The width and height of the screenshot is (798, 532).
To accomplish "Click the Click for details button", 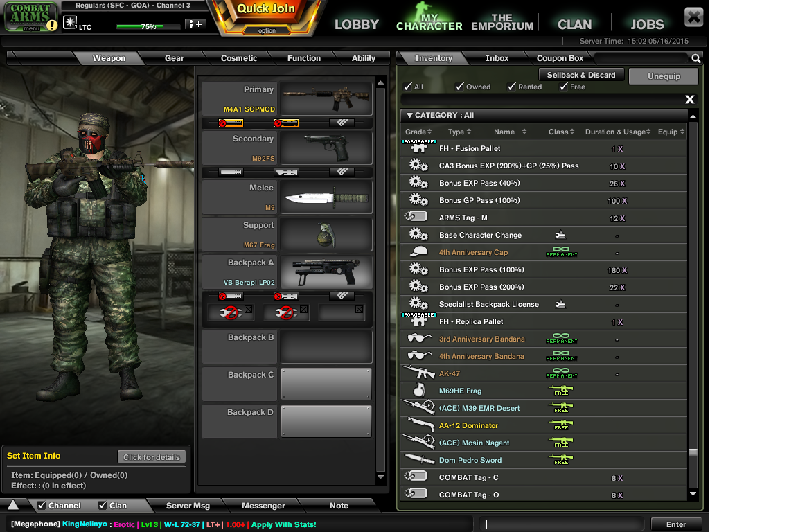I will [x=151, y=457].
